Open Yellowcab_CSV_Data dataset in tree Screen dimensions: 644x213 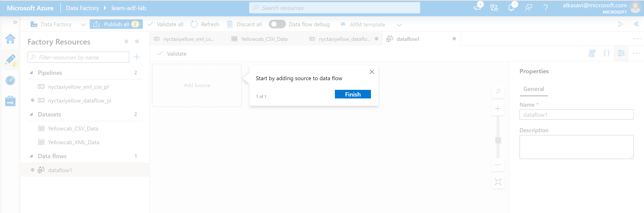[x=73, y=128]
